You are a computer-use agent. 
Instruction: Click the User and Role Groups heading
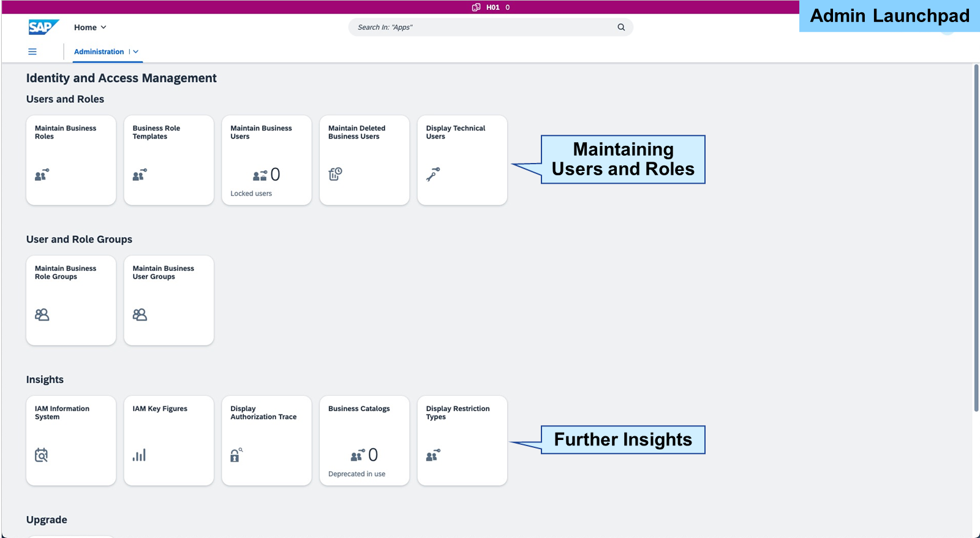pos(79,240)
